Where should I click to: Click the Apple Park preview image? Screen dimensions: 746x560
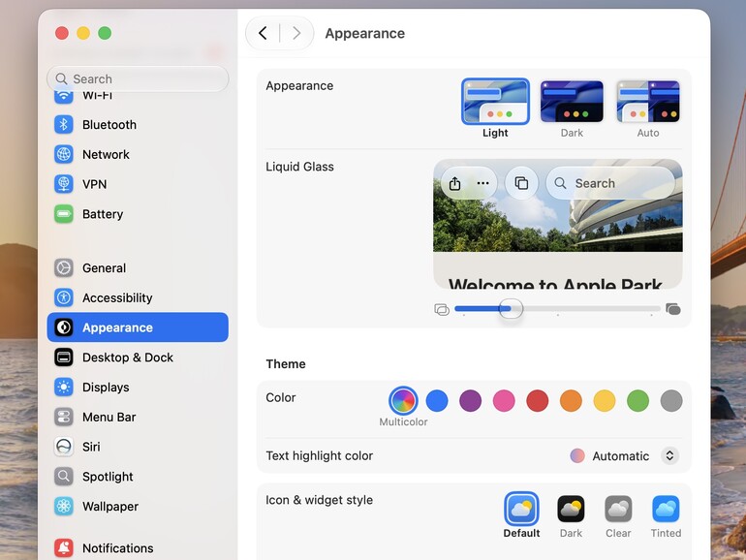[558, 224]
